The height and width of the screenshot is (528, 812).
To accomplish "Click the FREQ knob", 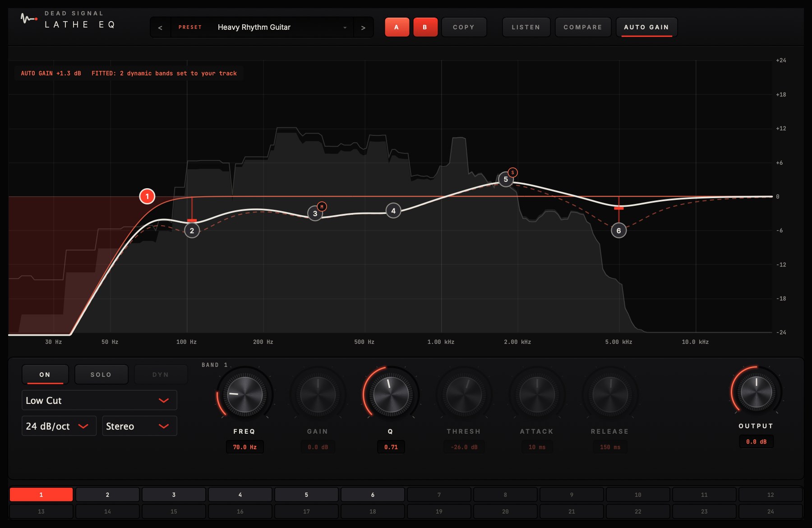I will coord(245,394).
